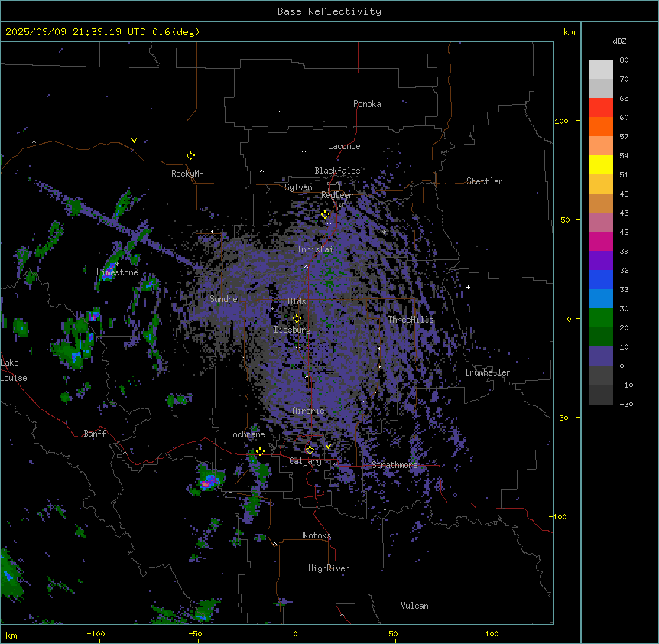Image resolution: width=659 pixels, height=644 pixels.
Task: Click the Stettler label
Action: click(485, 181)
